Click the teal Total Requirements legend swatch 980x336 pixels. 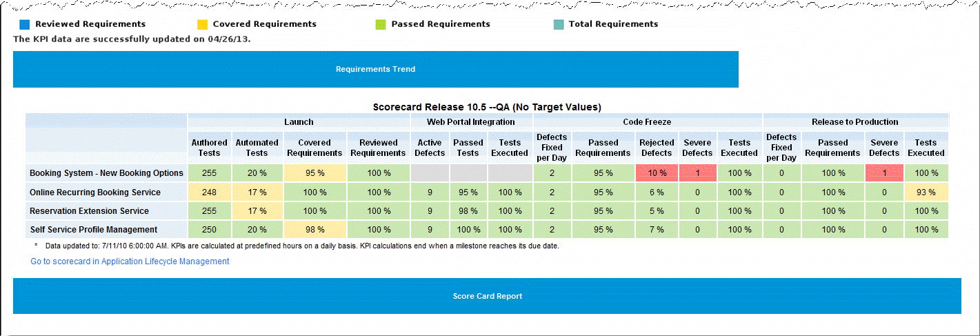click(x=559, y=24)
